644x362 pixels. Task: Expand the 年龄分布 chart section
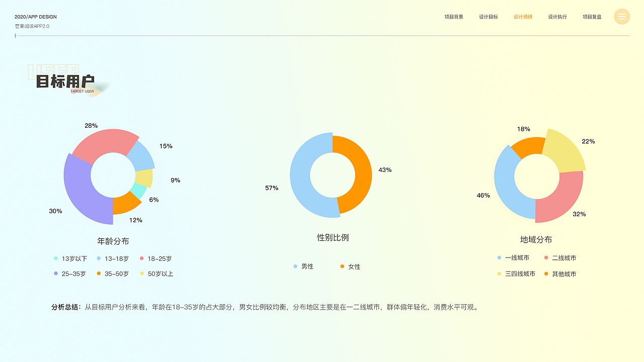pos(113,241)
